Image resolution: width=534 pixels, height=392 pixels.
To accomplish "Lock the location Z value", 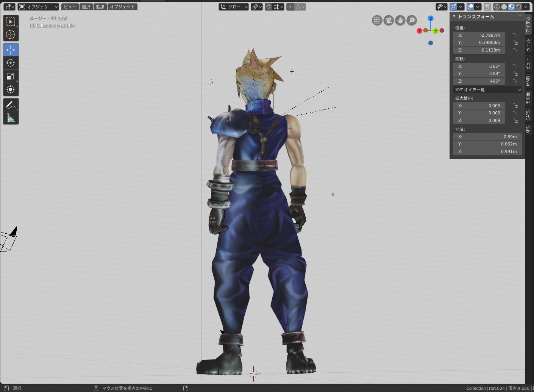I will pyautogui.click(x=515, y=50).
